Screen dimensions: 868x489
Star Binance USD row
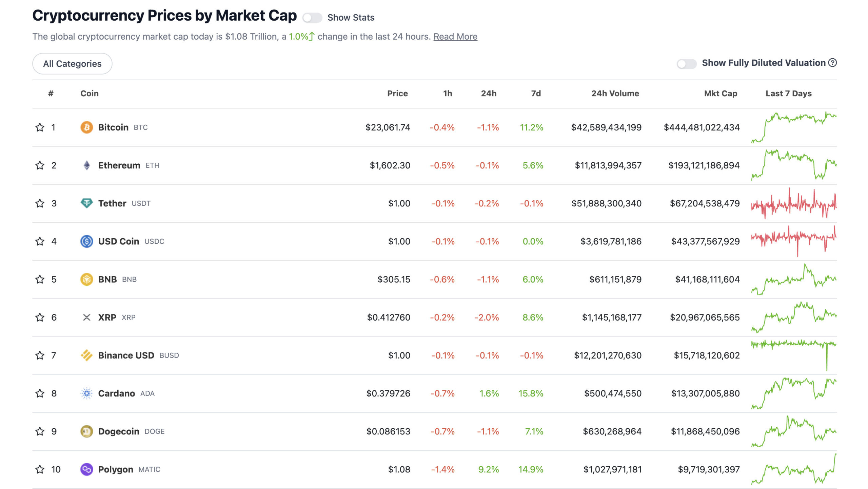click(40, 355)
